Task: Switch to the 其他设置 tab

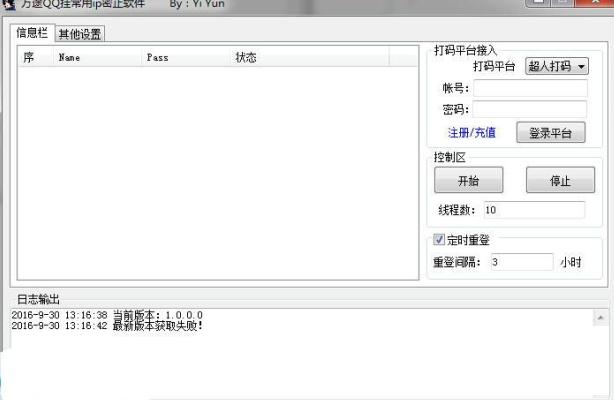Action: pyautogui.click(x=80, y=34)
